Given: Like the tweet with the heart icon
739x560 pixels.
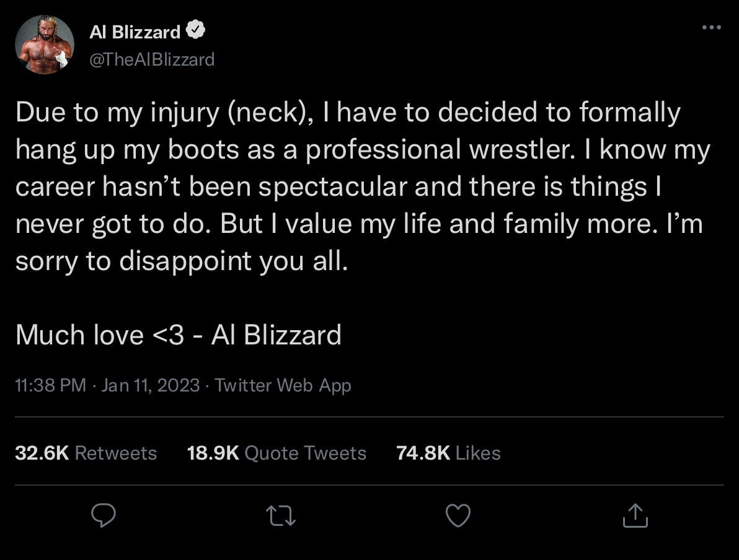Looking at the screenshot, I should tap(458, 515).
